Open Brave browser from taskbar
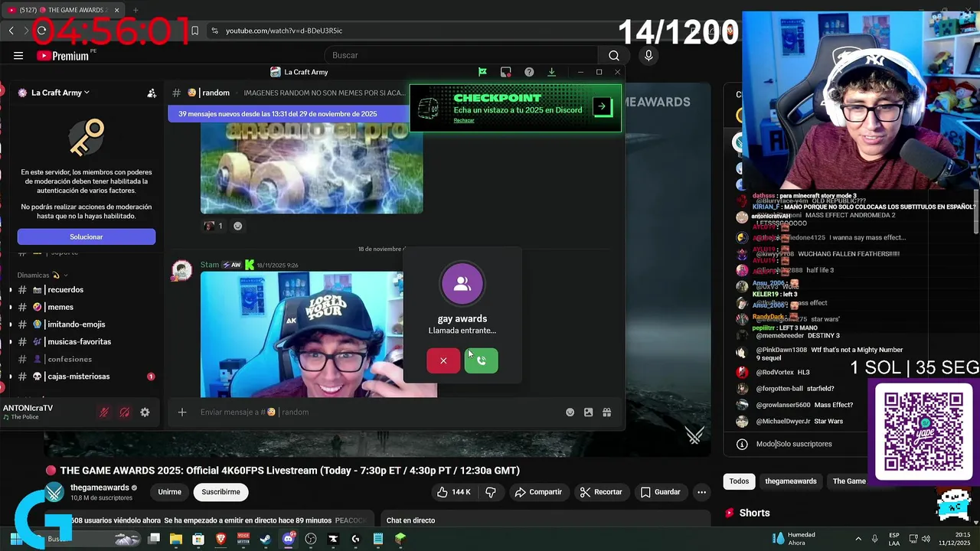Viewport: 980px width, 551px height. [x=220, y=539]
